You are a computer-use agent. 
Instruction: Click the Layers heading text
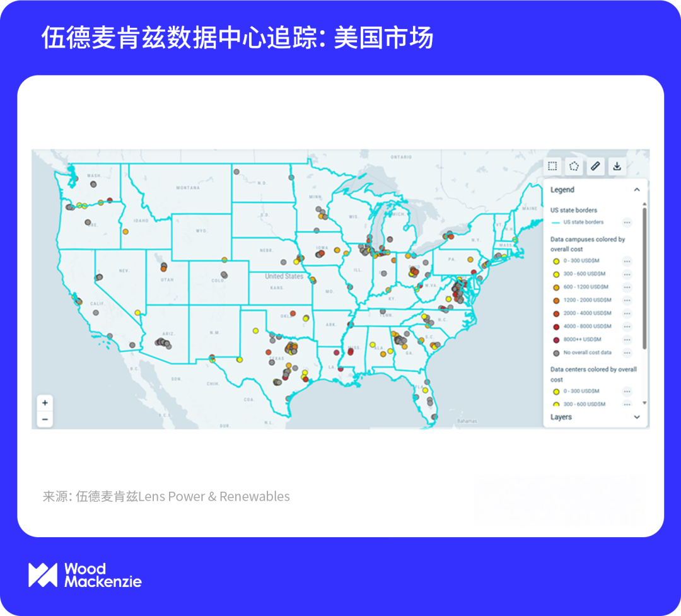coord(561,417)
